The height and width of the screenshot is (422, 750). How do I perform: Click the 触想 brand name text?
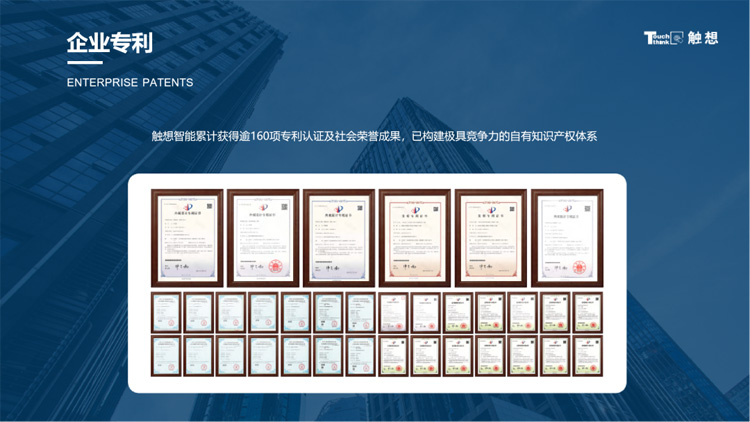click(703, 39)
